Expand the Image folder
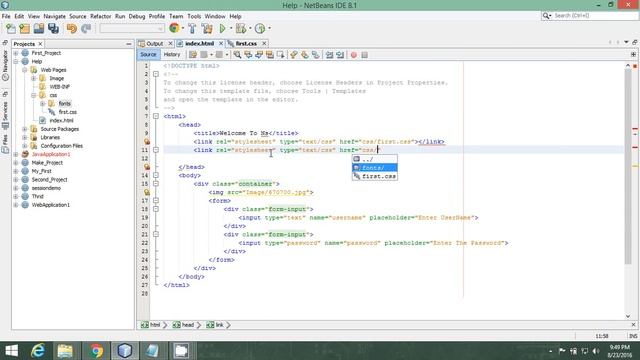Viewport: 640px width, 360px height. tap(33, 78)
